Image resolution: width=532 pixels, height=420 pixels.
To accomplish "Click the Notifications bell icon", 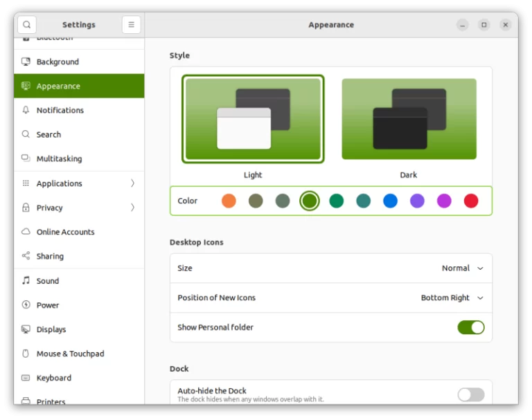I will (26, 110).
